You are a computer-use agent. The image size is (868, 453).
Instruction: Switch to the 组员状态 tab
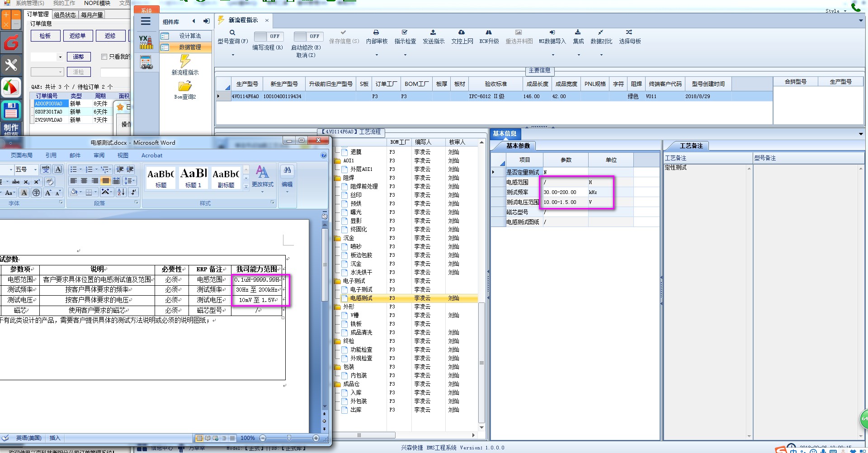pyautogui.click(x=65, y=15)
